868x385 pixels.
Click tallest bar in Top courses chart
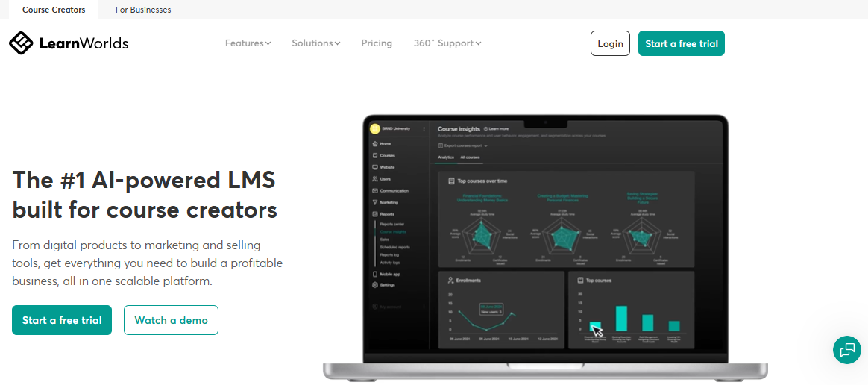coord(621,319)
